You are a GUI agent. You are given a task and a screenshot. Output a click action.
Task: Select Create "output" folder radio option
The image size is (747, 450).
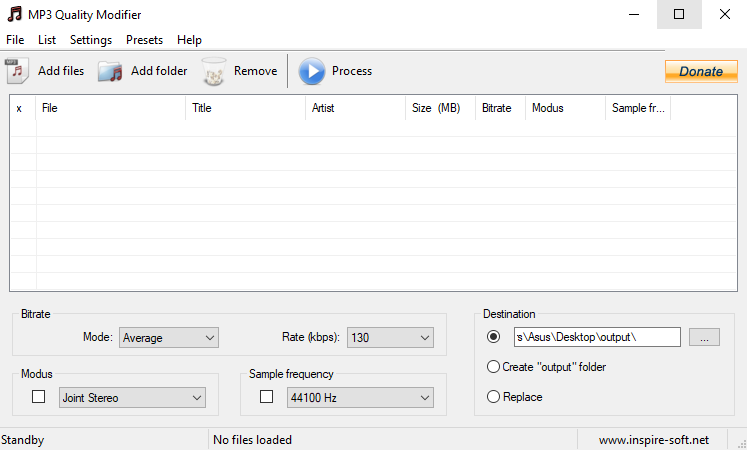tap(546, 367)
